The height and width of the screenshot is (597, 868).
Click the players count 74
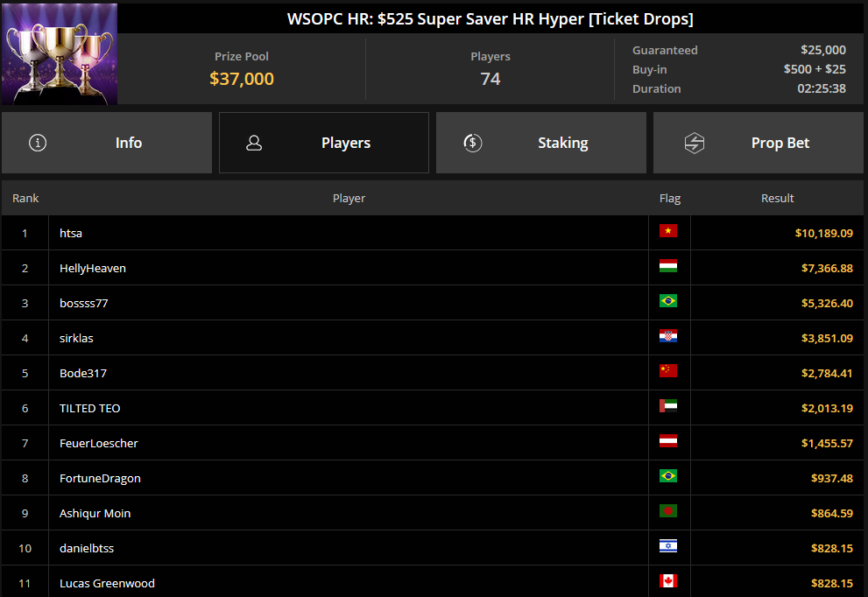pos(490,79)
